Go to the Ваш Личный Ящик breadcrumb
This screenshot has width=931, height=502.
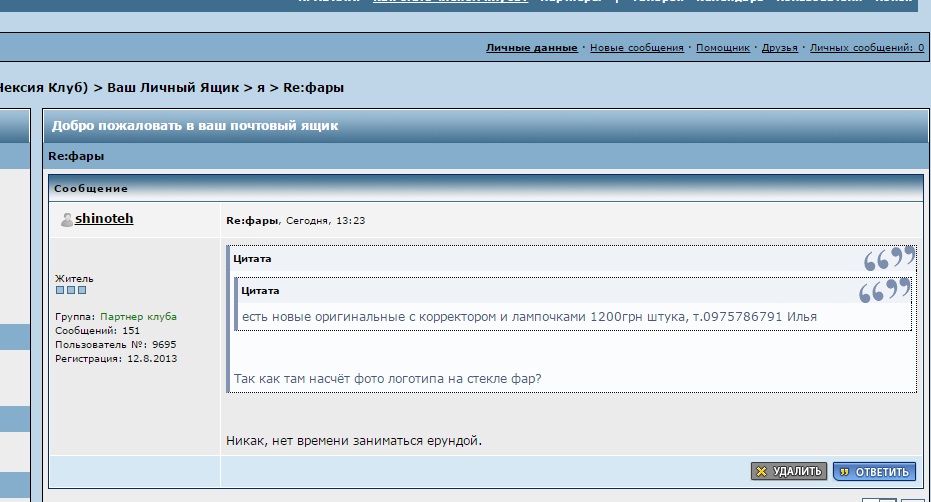(x=175, y=88)
